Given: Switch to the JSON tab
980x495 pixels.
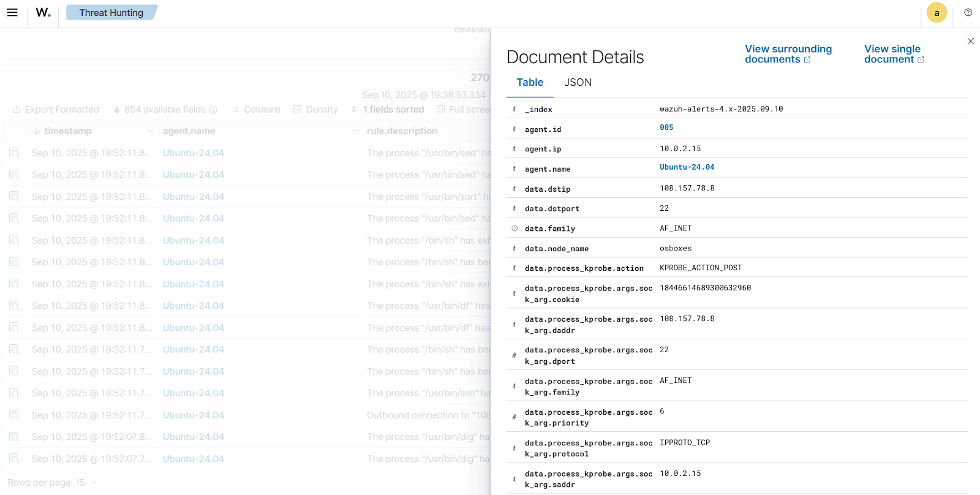Looking at the screenshot, I should pyautogui.click(x=578, y=83).
